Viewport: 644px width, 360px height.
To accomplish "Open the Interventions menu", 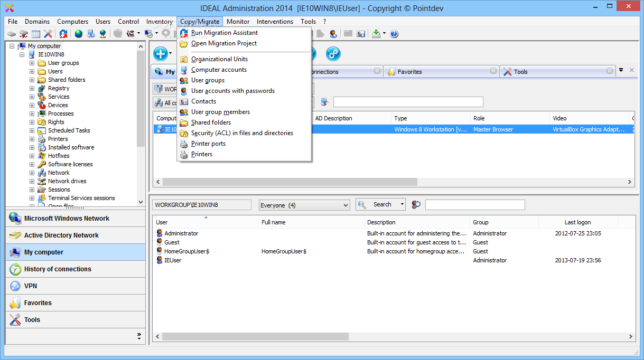I will tap(275, 22).
